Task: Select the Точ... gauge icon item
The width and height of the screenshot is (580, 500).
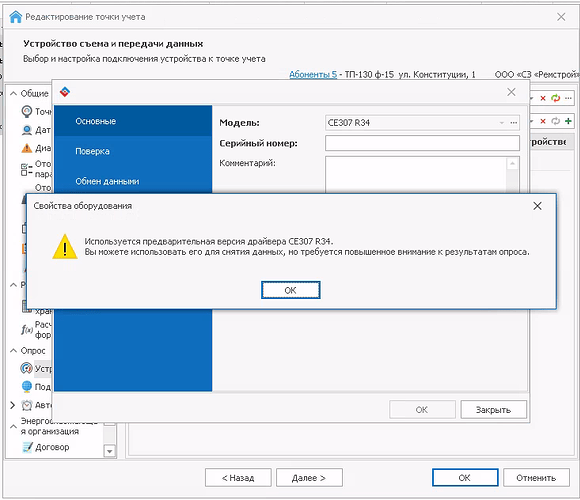Action: point(27,111)
